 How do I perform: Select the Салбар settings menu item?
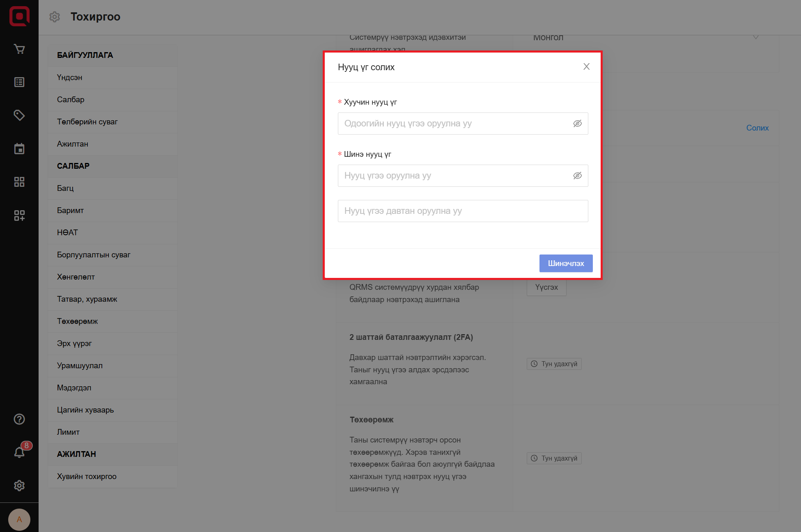click(71, 100)
